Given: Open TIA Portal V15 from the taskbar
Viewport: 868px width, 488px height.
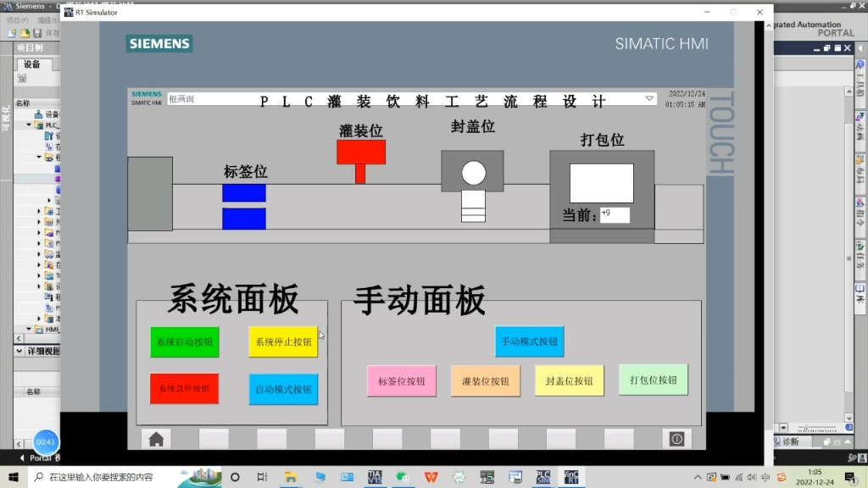Looking at the screenshot, I should 375,475.
